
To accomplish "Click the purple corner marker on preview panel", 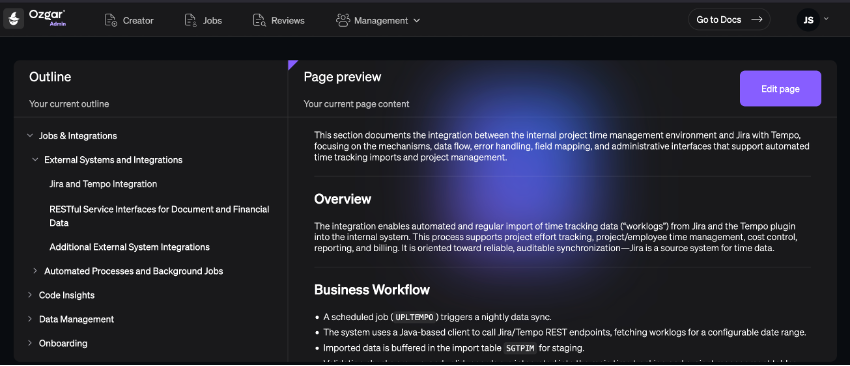I will (x=292, y=64).
